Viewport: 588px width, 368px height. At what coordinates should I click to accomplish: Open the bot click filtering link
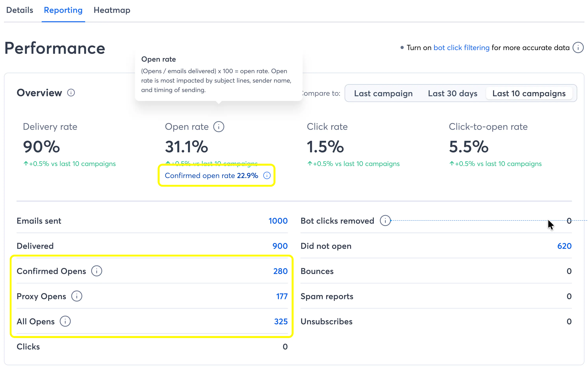point(461,48)
